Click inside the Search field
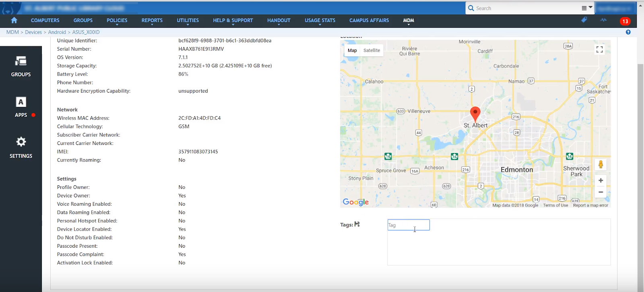The height and width of the screenshot is (292, 644). (527, 8)
